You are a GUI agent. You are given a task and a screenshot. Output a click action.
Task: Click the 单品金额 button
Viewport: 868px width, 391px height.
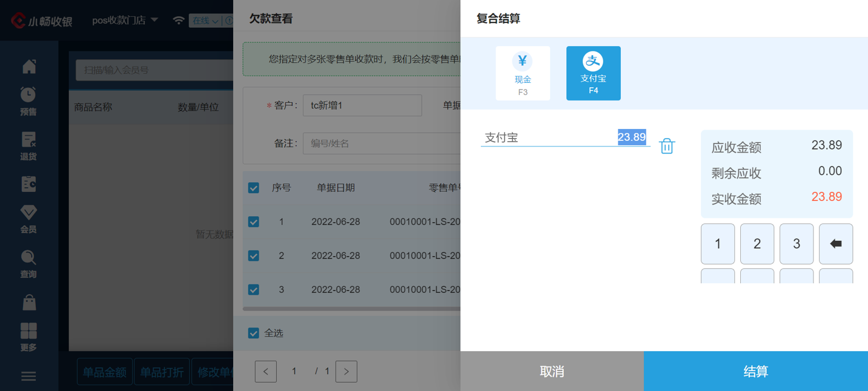coord(105,372)
